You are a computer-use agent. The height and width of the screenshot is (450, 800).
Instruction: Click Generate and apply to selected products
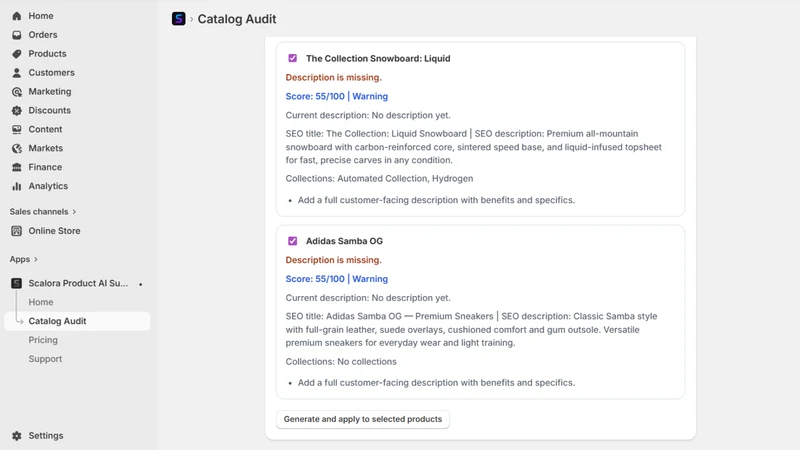363,419
